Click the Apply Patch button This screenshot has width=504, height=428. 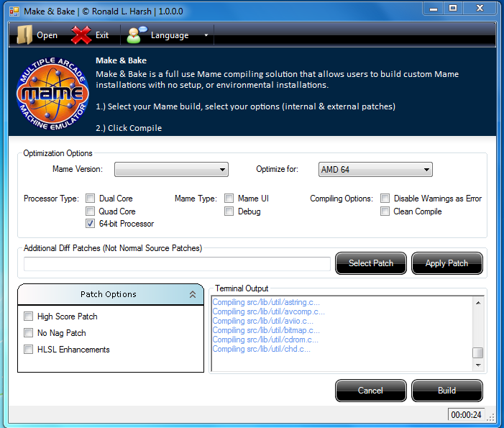point(447,263)
